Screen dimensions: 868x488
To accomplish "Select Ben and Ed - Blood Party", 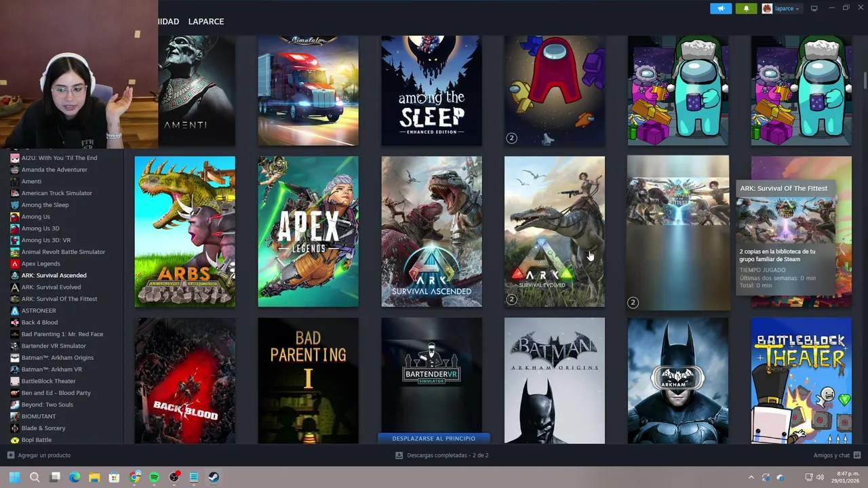I will point(56,393).
